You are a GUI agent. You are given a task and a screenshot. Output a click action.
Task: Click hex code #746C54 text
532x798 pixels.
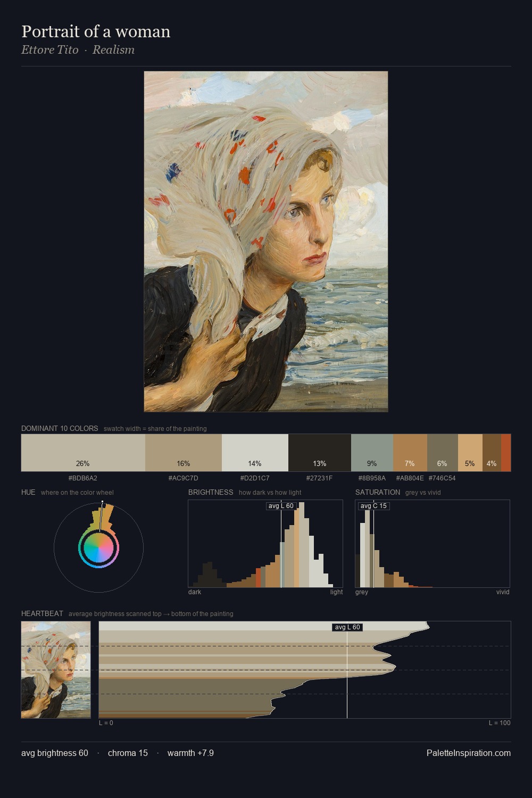coord(442,478)
